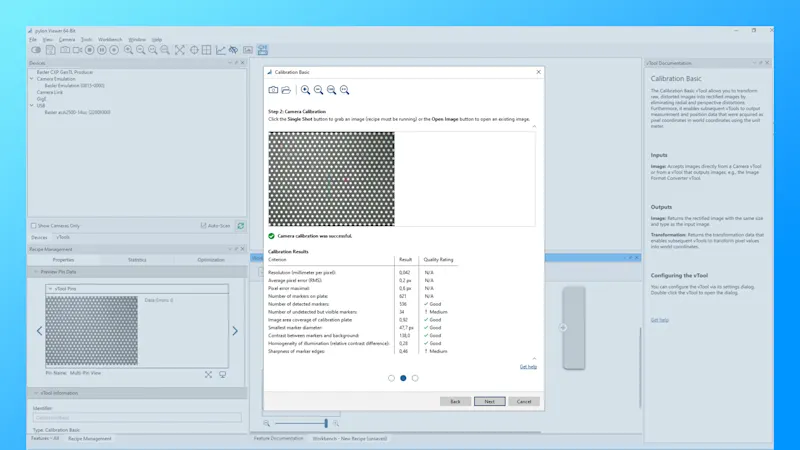Viewport: 800px width, 450px height.
Task: Stop grabbing with the stop icon
Action: tap(89, 50)
